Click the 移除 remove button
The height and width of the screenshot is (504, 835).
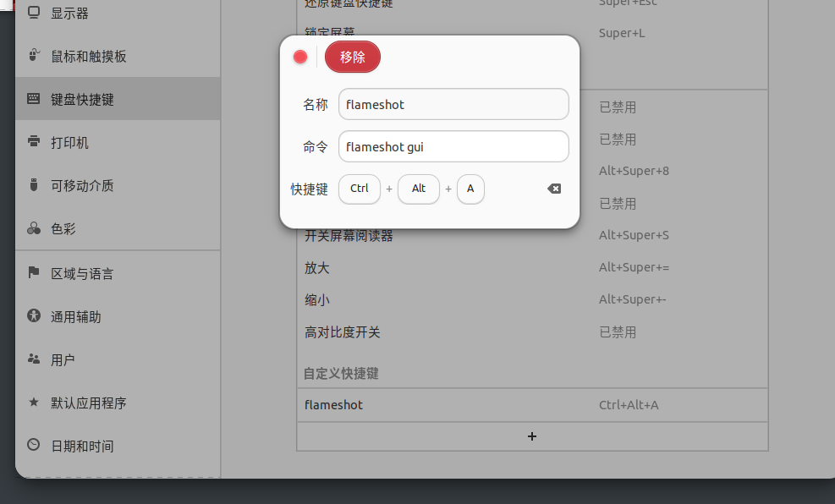click(x=353, y=57)
